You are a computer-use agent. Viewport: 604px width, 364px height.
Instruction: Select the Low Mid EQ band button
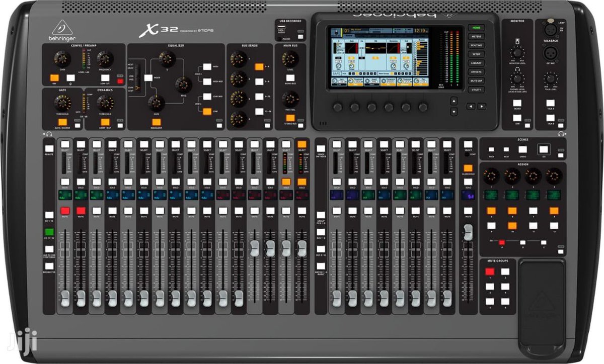(207, 96)
